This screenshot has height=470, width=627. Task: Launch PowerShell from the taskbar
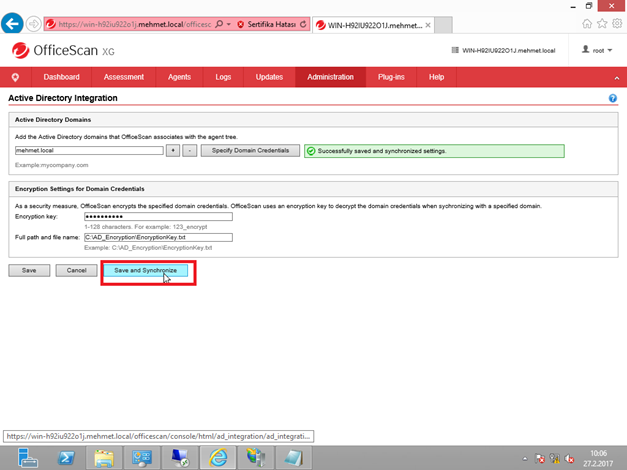[66, 458]
